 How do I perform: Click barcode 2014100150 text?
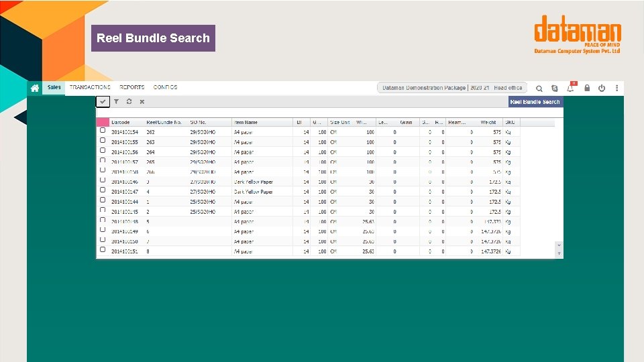125,242
